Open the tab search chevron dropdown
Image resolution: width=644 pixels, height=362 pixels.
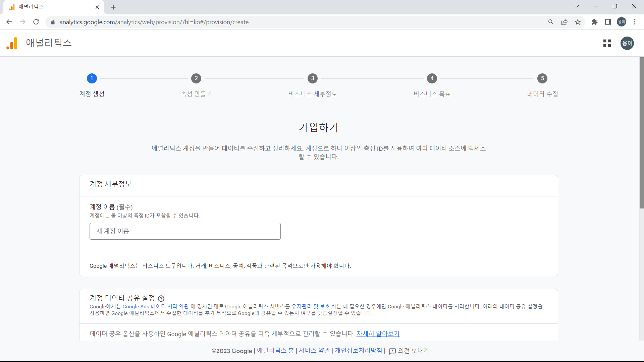pyautogui.click(x=577, y=6)
